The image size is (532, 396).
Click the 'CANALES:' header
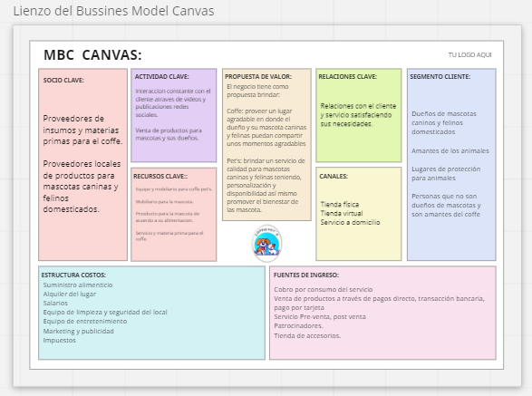point(334,177)
